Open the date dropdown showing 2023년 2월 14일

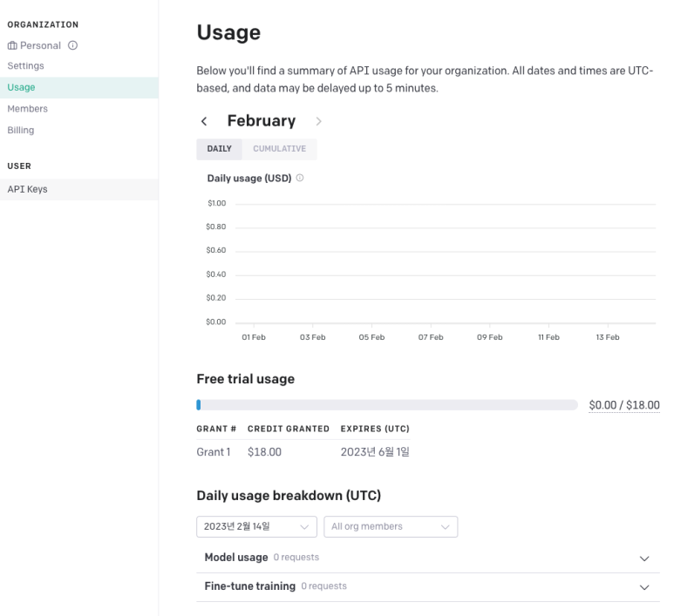256,526
